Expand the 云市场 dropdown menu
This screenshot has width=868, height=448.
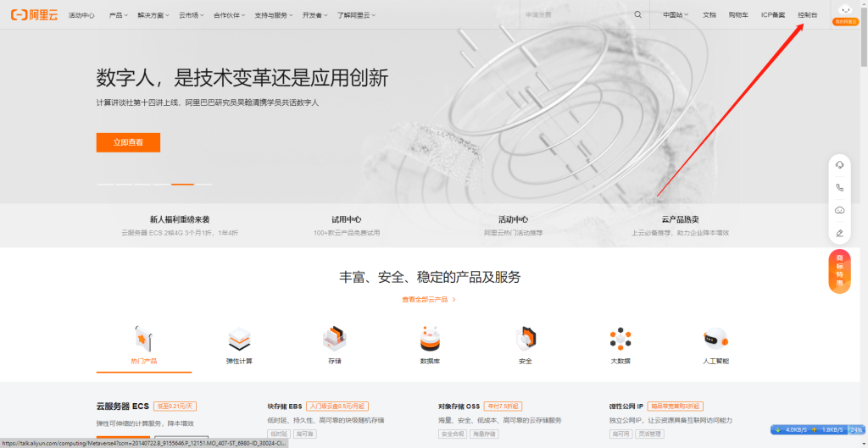192,15
